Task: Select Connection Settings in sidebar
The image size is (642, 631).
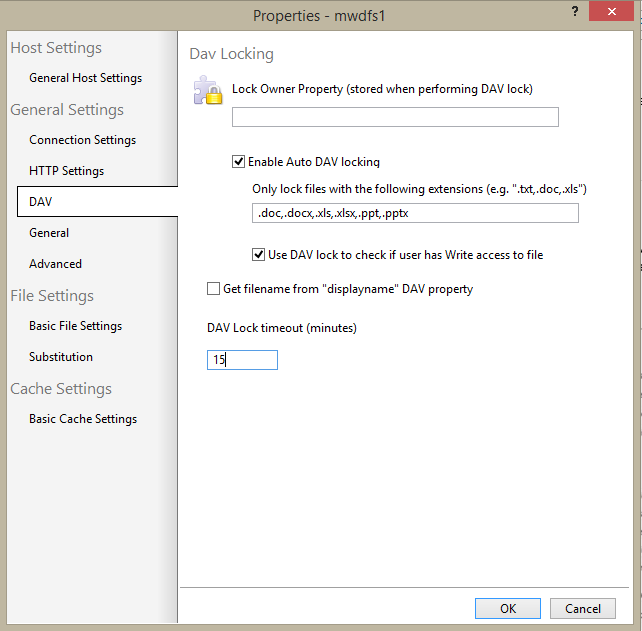Action: pos(82,140)
